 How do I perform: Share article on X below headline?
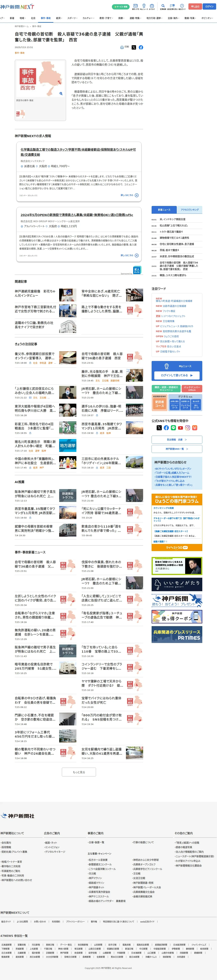[x=134, y=48]
